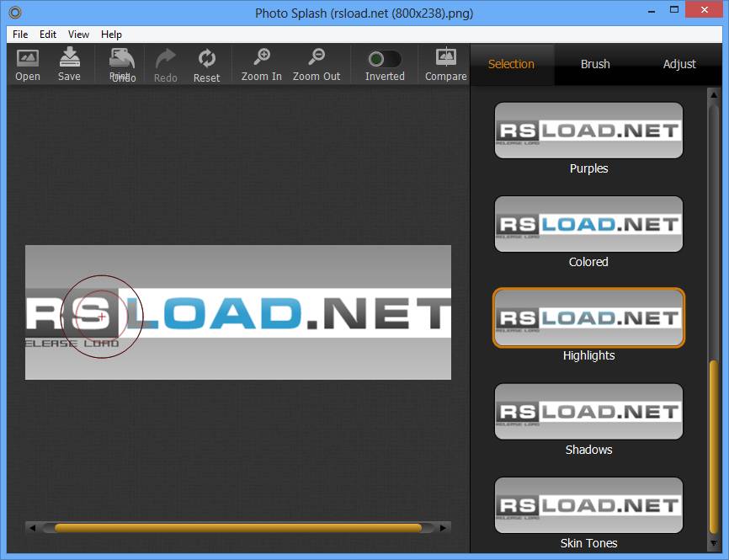Switch to the Adjust tab
This screenshot has height=560, width=729.
point(679,64)
